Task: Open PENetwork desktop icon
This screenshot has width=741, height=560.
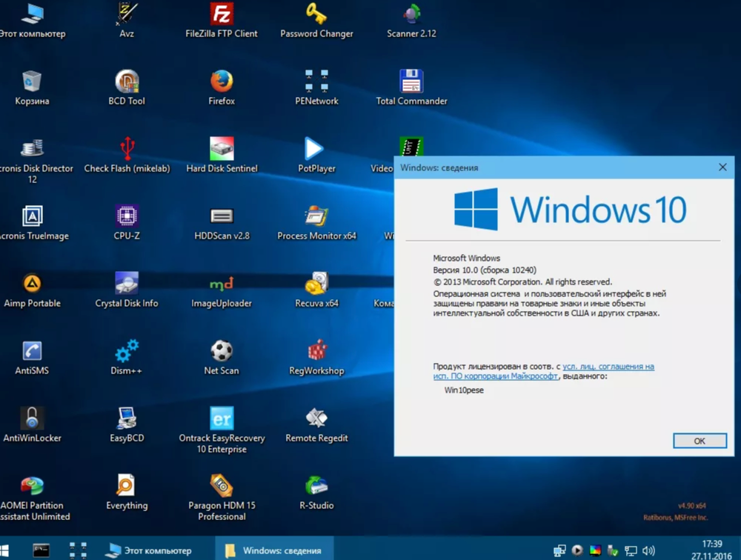Action: (x=316, y=87)
